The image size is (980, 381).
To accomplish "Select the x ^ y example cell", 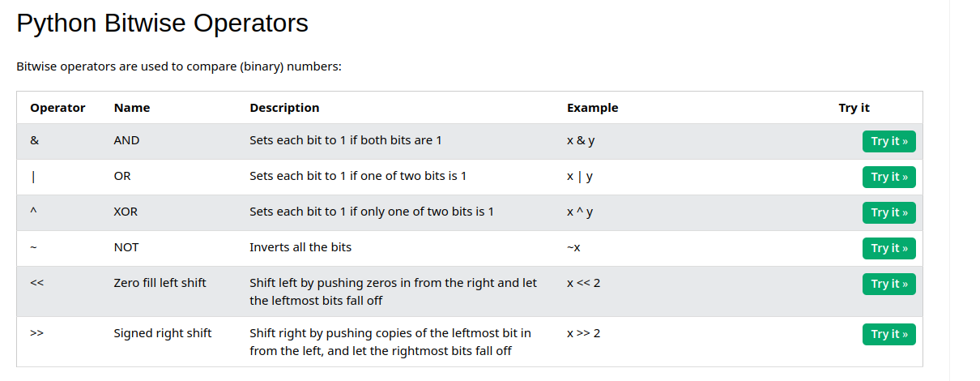I will pos(580,212).
